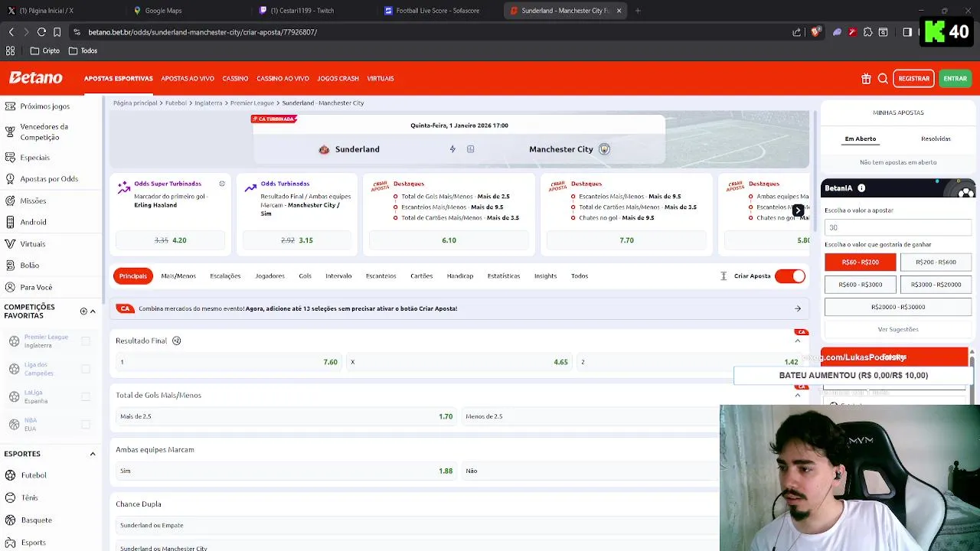This screenshot has height=551, width=980.
Task: Click the ENTRAR login button
Action: pyautogui.click(x=955, y=78)
